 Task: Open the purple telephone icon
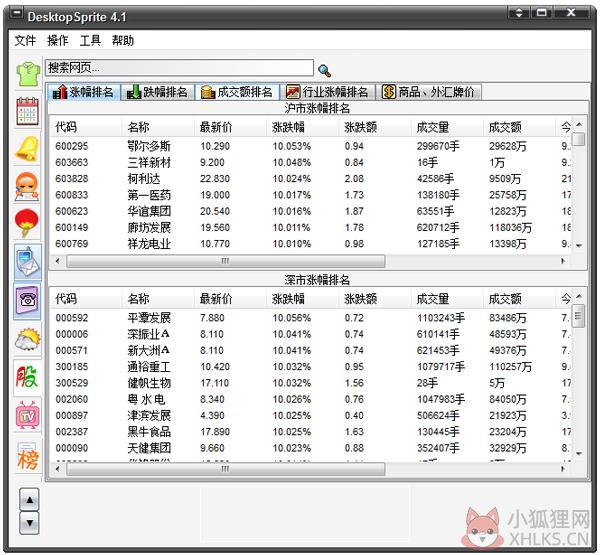(x=28, y=302)
